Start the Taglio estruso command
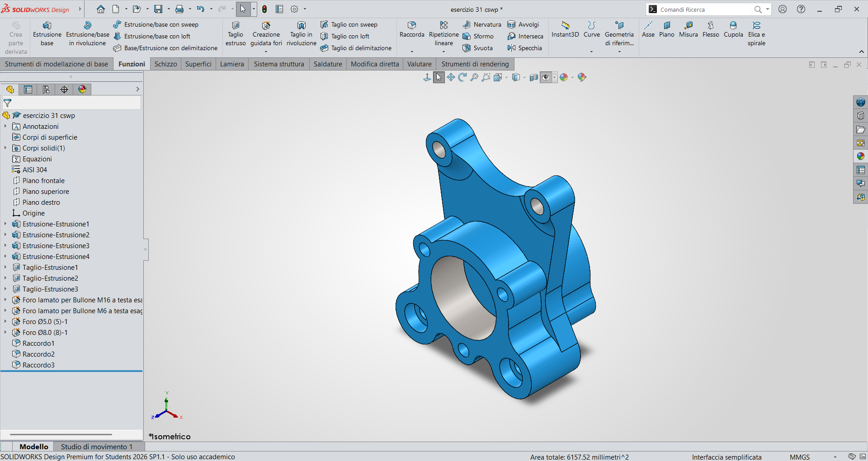 click(x=236, y=33)
